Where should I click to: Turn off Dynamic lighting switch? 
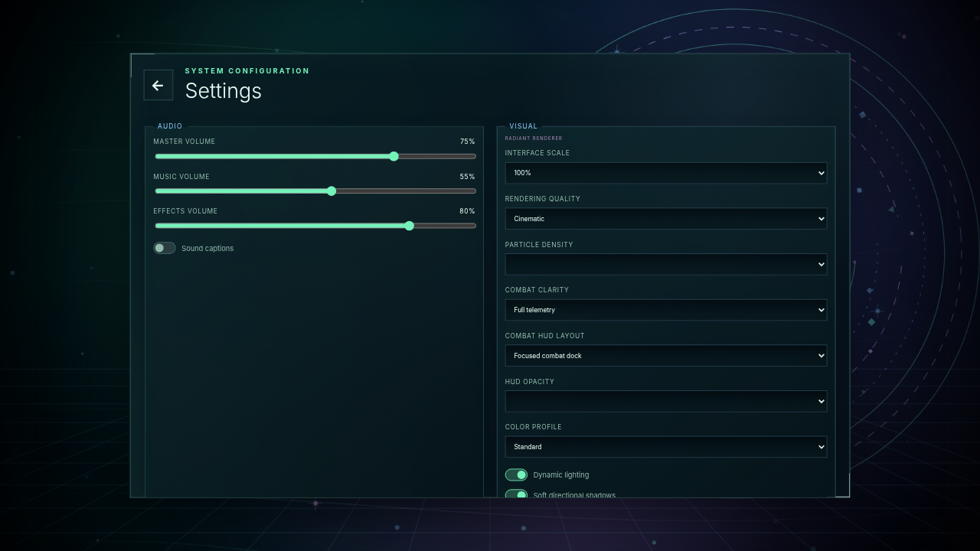click(516, 475)
